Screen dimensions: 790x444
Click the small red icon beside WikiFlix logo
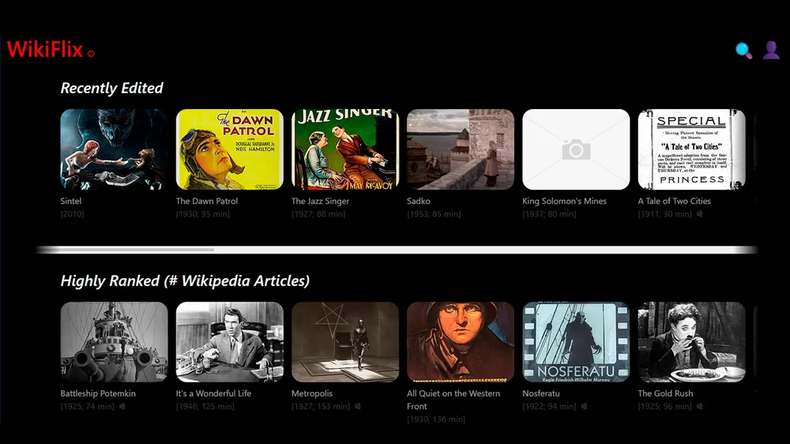tap(91, 53)
